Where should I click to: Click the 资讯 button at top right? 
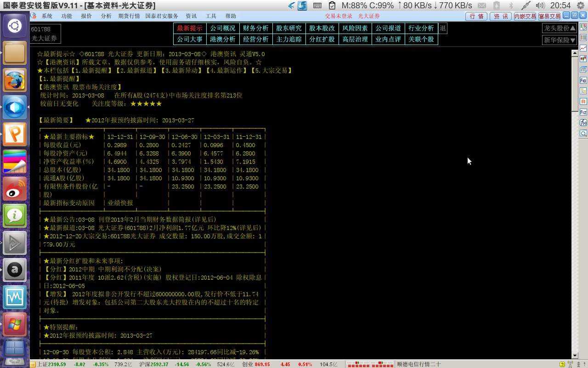501,17
